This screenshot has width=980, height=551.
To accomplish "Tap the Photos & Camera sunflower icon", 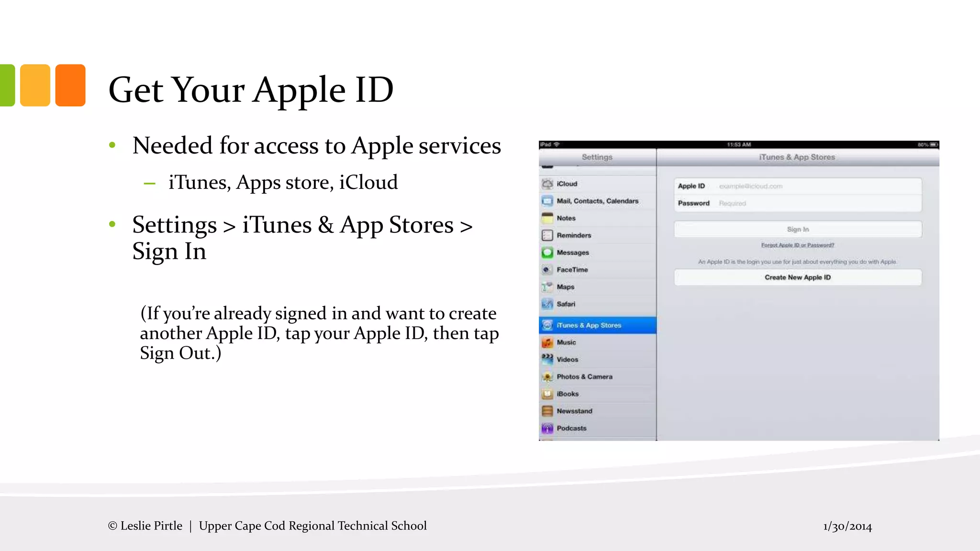I will pyautogui.click(x=547, y=377).
